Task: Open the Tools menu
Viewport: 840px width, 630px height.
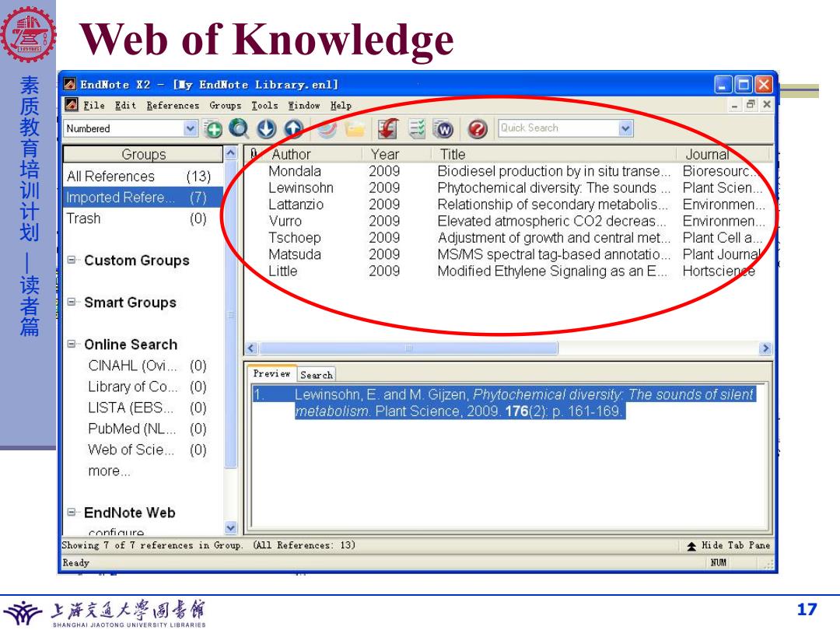Action: [264, 106]
